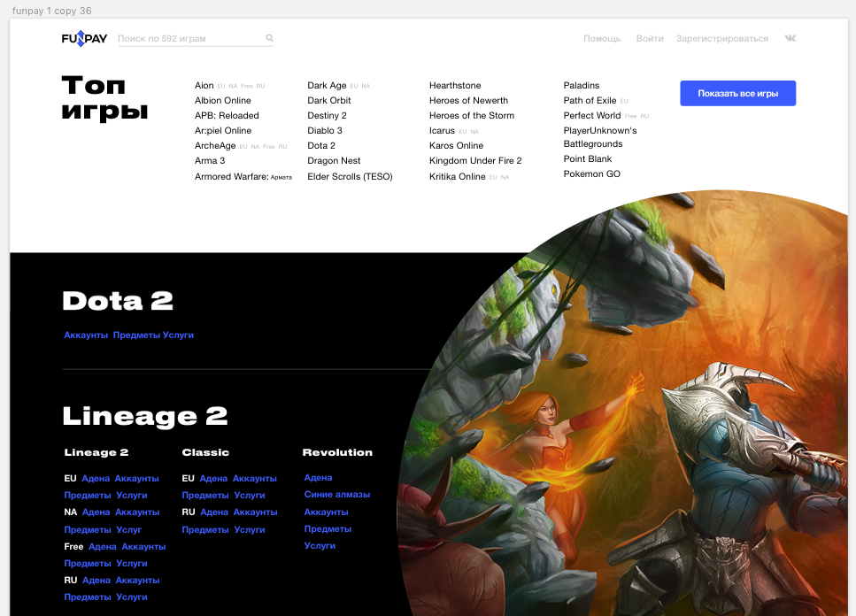The width and height of the screenshot is (856, 616).
Task: Select Kingdom Under Fire 2 game link
Action: (x=475, y=161)
